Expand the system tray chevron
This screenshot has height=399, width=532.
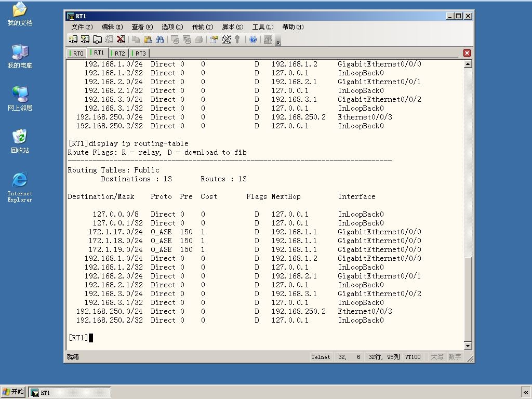(526, 392)
